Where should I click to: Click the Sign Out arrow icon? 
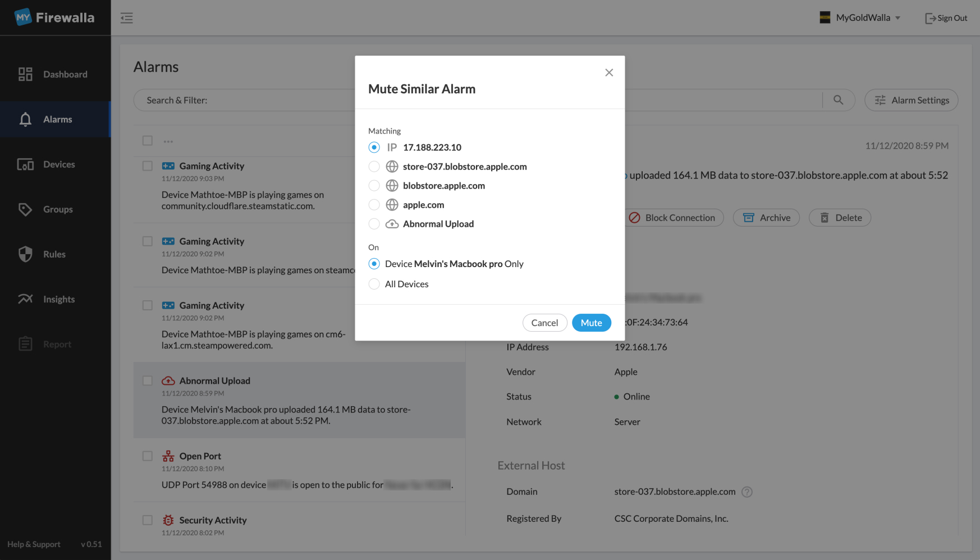point(930,18)
